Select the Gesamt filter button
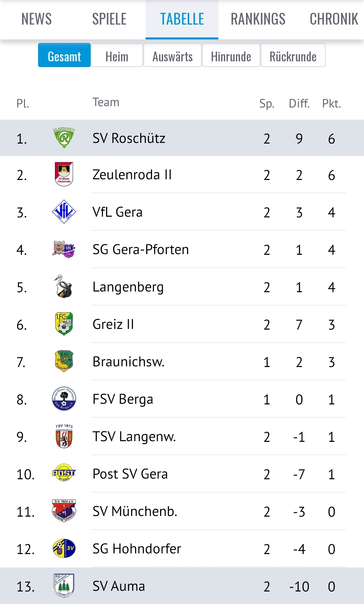Viewport: 364px width, 609px height. [x=64, y=55]
